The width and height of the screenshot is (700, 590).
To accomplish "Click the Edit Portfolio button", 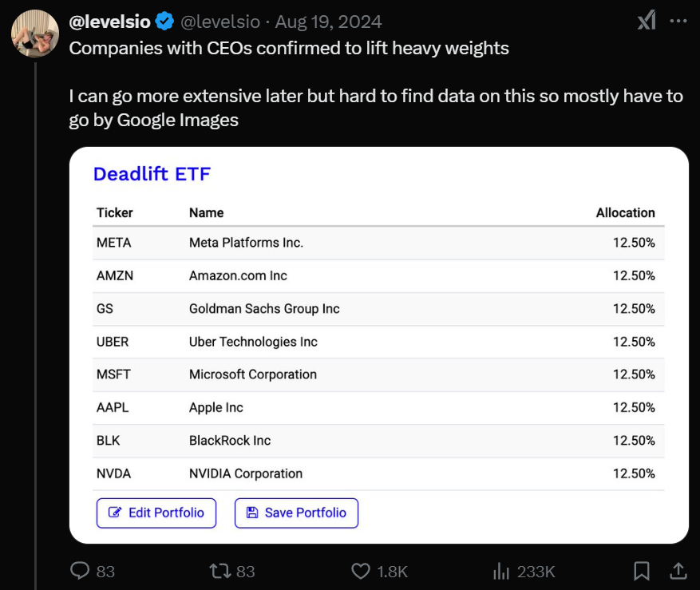I will (156, 513).
